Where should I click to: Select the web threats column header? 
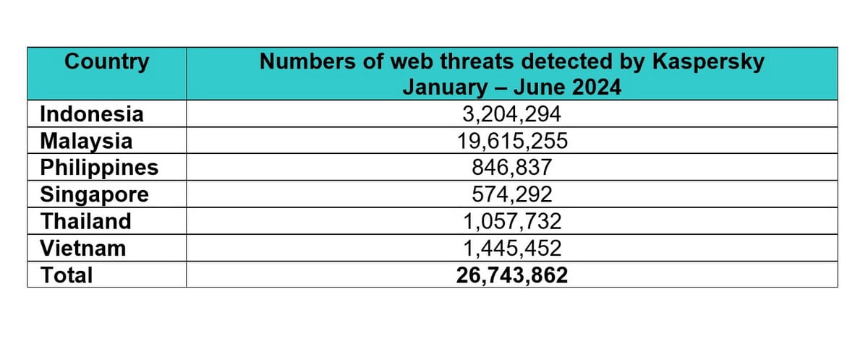tap(511, 74)
